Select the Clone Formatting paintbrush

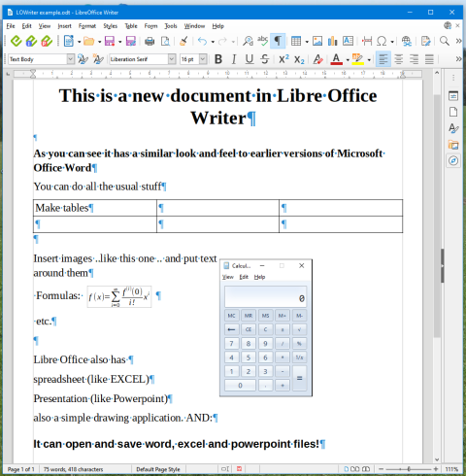pos(183,41)
